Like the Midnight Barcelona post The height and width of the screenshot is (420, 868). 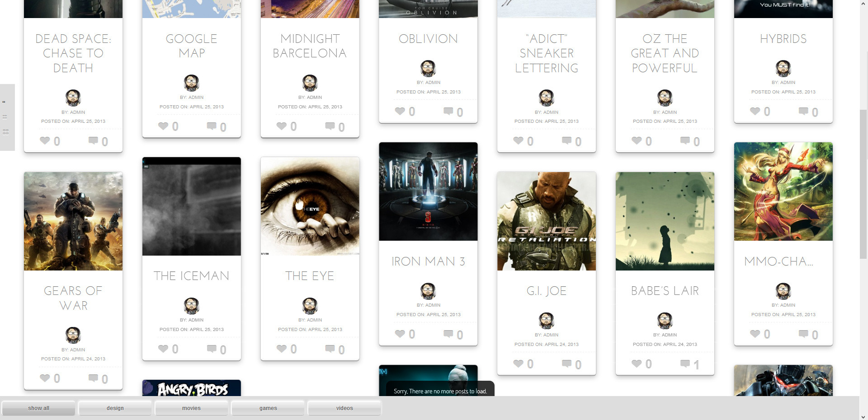[x=282, y=126]
